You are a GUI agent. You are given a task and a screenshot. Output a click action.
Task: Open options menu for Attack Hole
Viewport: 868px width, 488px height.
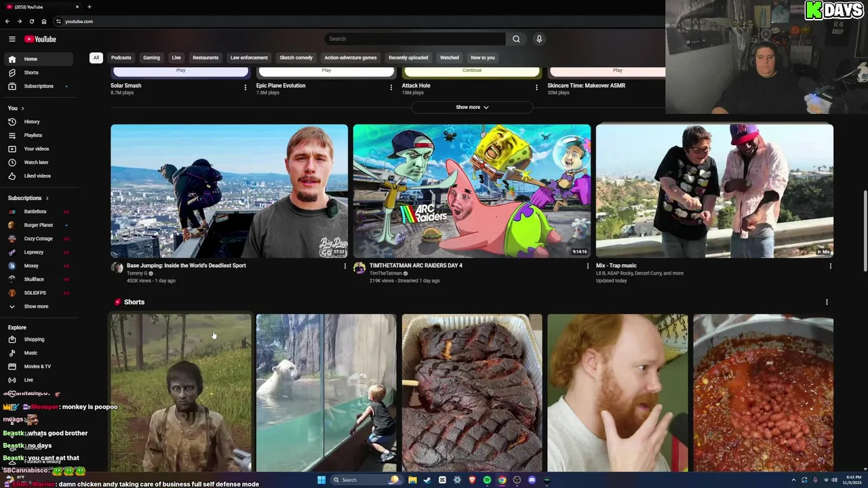click(537, 87)
